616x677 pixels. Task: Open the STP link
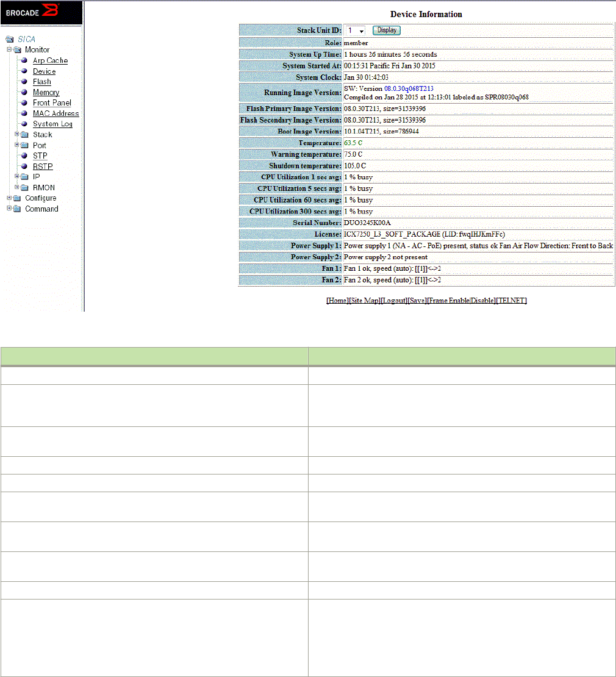tap(40, 156)
